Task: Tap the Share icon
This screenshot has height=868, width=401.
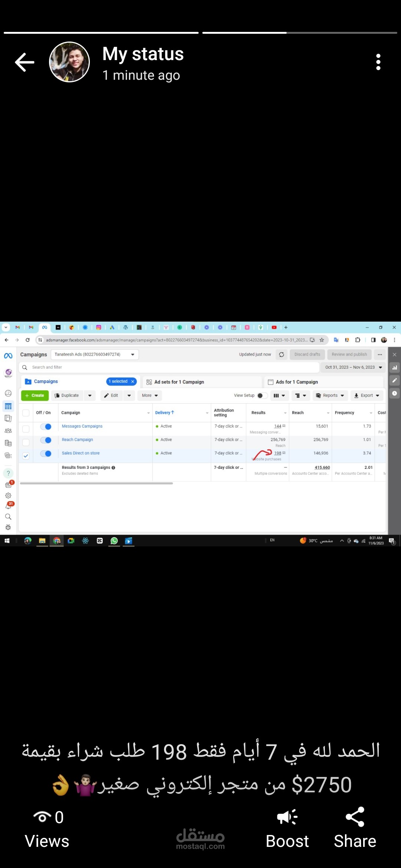Action: [x=355, y=817]
